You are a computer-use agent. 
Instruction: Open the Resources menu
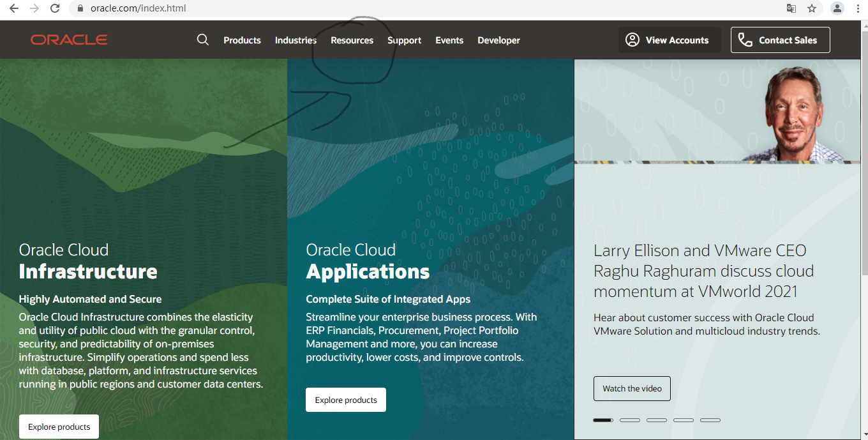352,40
